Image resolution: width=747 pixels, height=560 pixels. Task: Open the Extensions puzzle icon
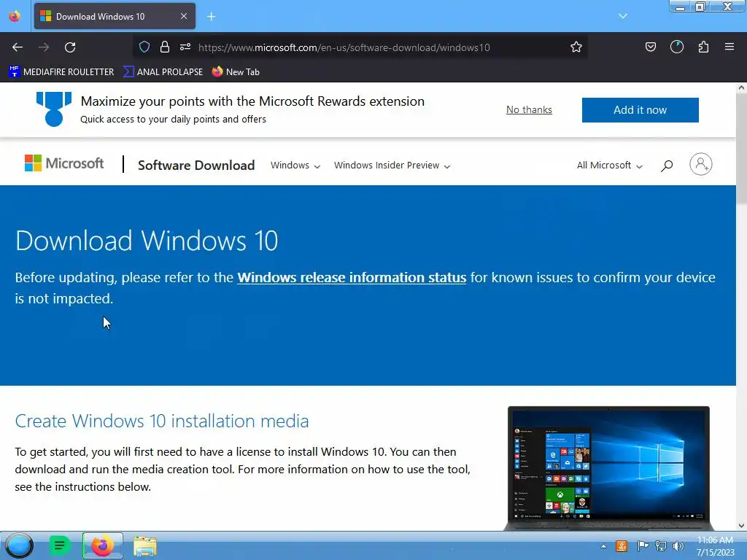pos(703,47)
